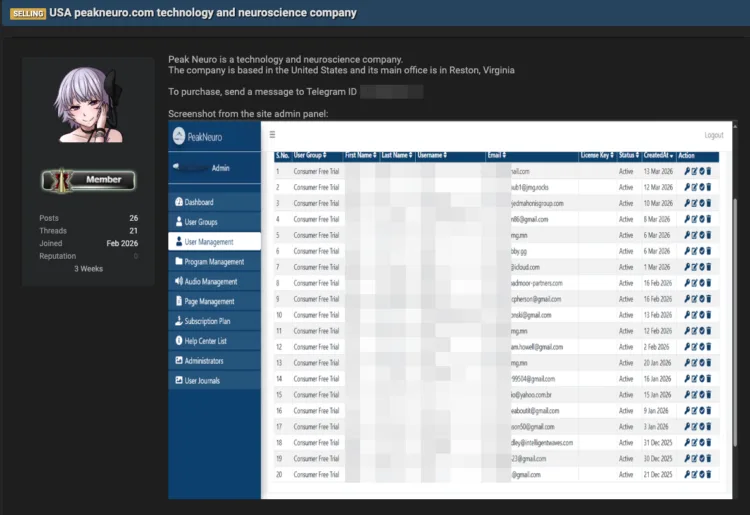Screen dimensions: 750x515
Task: Click the 'Active' status in row 5
Action: click(x=626, y=235)
